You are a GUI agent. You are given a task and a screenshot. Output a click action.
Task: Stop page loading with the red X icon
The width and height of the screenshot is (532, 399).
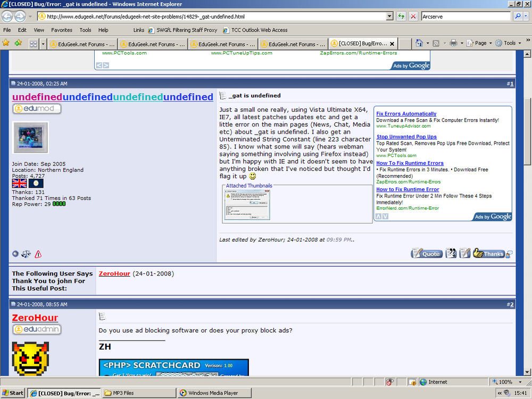point(413,16)
